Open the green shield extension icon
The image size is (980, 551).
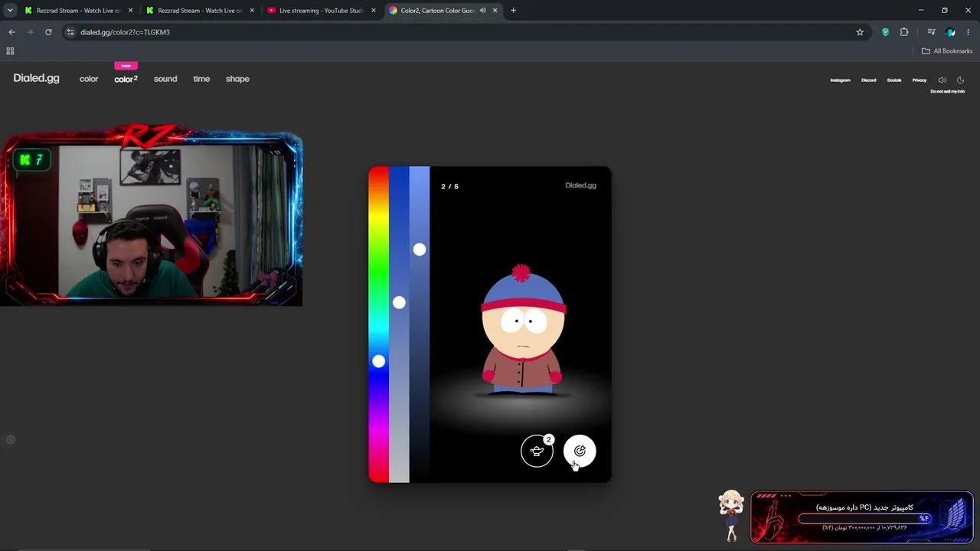(886, 32)
